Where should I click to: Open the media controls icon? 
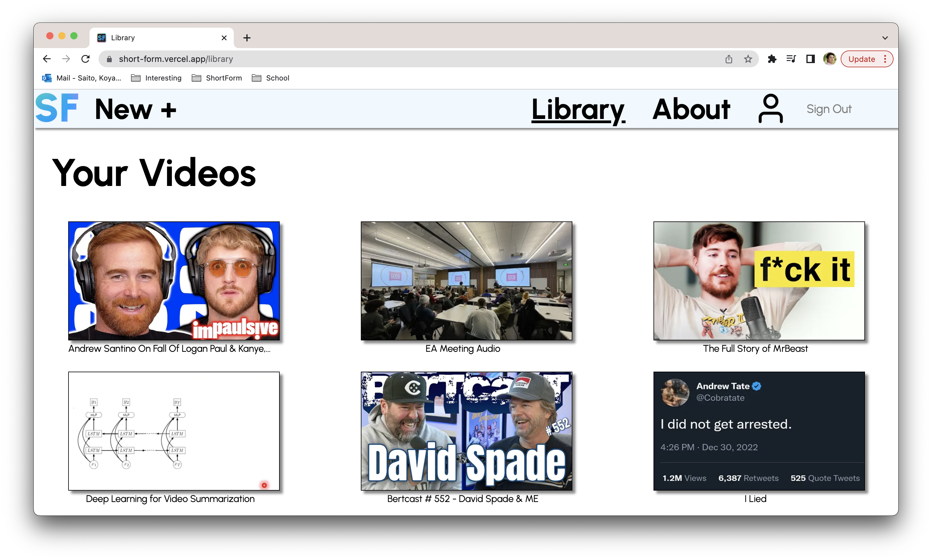(791, 59)
